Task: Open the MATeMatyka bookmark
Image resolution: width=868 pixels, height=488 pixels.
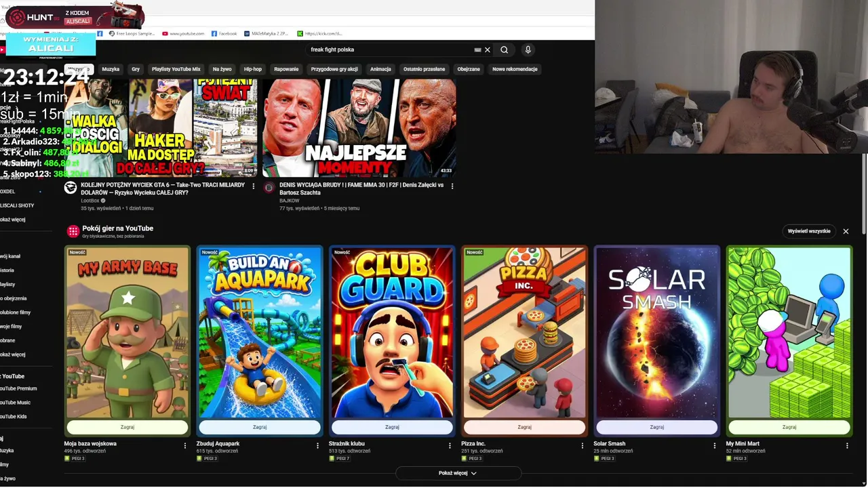Action: point(266,33)
